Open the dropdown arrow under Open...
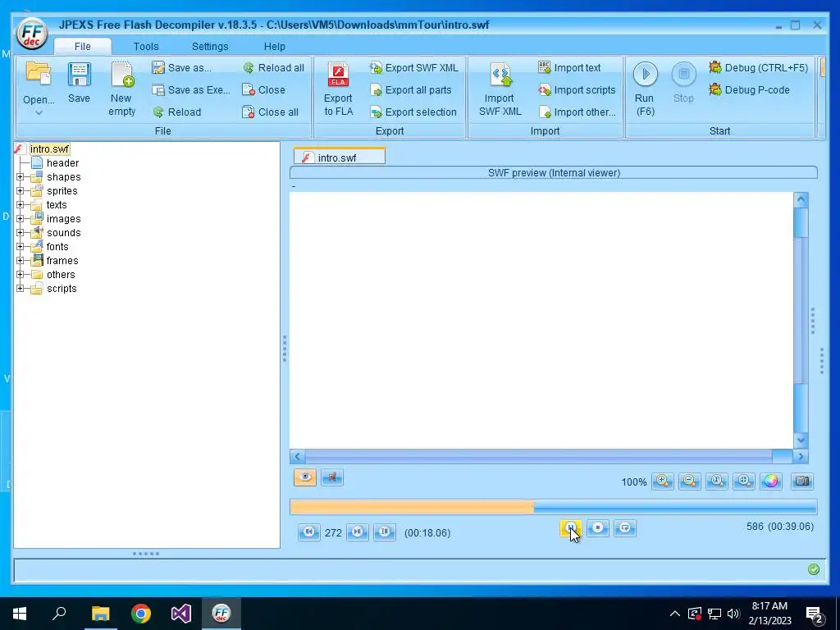Image resolution: width=840 pixels, height=630 pixels. tap(39, 112)
